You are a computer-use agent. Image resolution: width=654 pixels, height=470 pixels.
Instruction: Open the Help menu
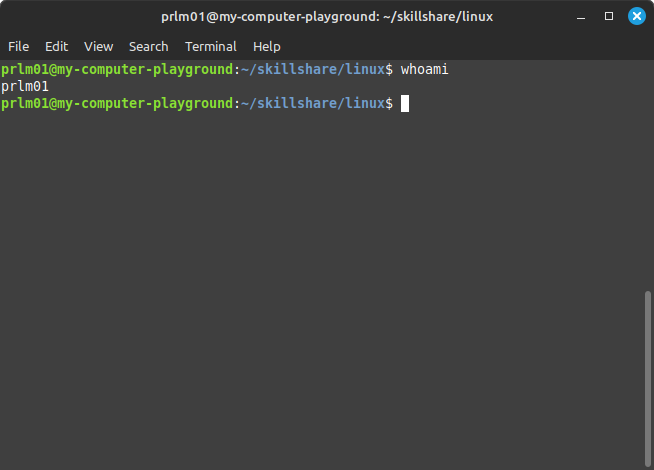coord(267,46)
